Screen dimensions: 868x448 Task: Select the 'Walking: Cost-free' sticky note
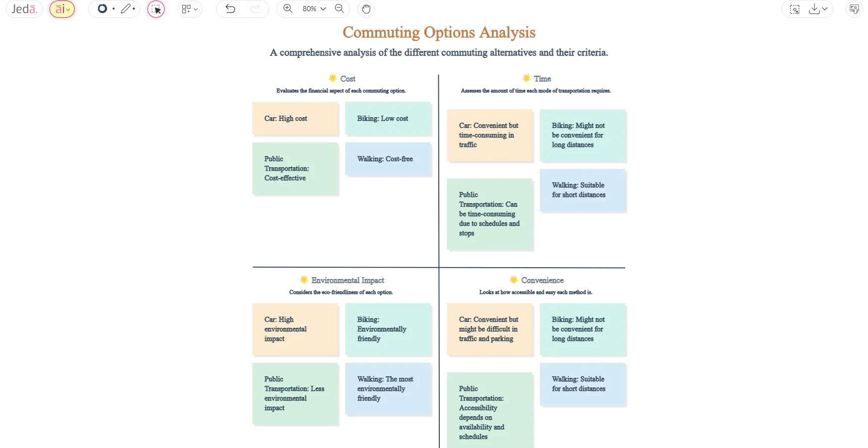(x=388, y=159)
